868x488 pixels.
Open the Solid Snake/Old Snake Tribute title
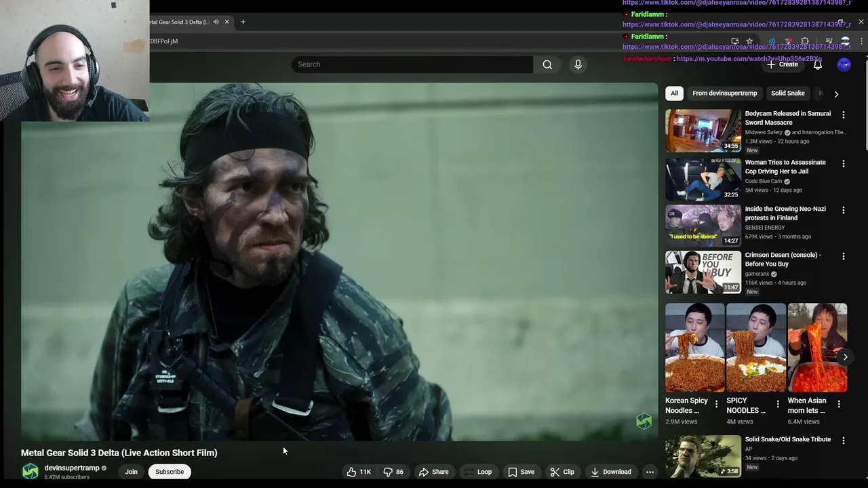788,439
